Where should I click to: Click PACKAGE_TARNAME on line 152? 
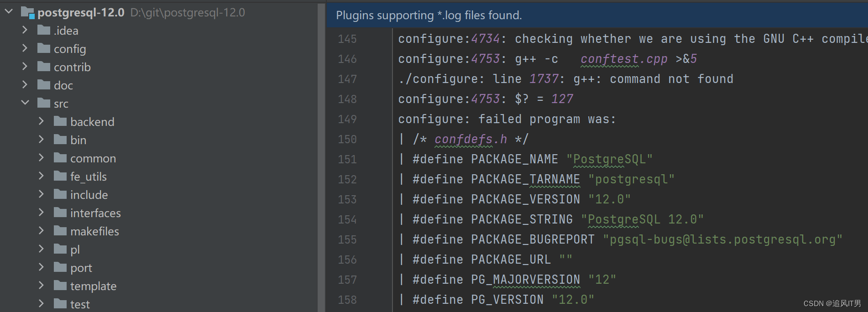coord(525,180)
